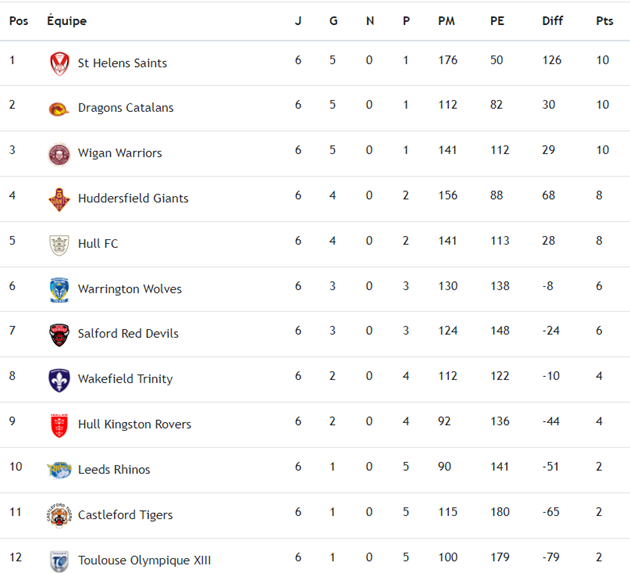Click the Warrington Wolves logo
Viewport: 630px width, 573px height.
59,289
